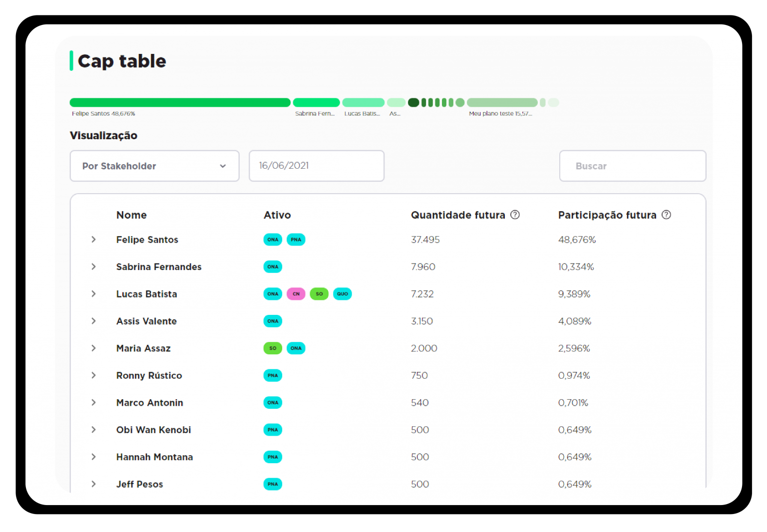Open the help tooltip for Quantidade futura

point(515,215)
